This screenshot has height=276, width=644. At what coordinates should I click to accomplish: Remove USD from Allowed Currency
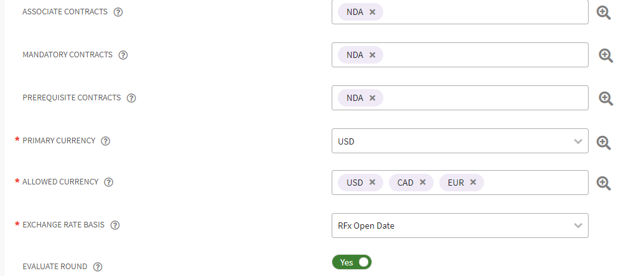pos(372,183)
